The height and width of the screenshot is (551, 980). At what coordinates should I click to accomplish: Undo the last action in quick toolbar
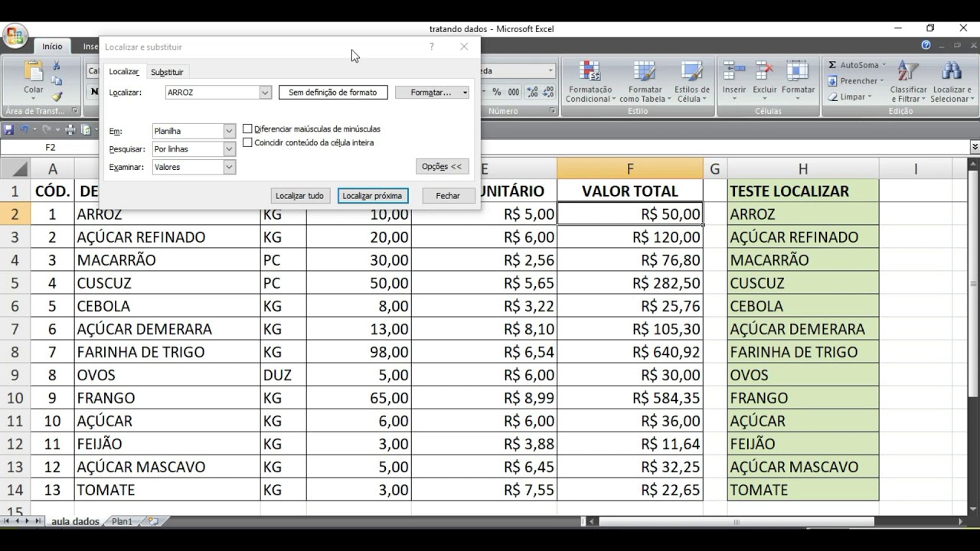click(24, 129)
